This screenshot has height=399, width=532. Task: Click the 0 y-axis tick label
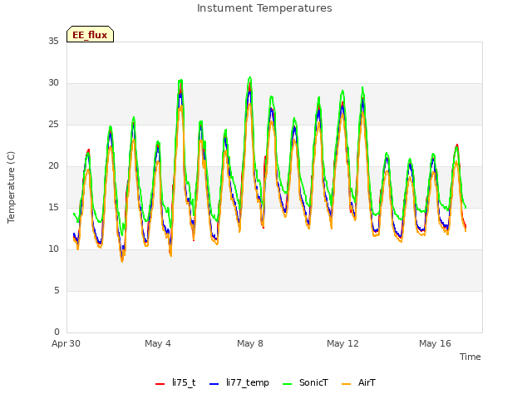[57, 332]
